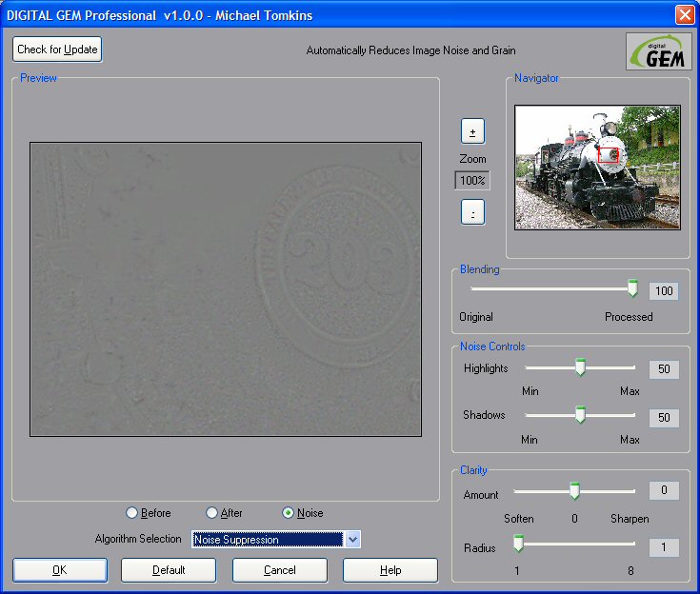Image resolution: width=700 pixels, height=594 pixels.
Task: Select the Noise preview radio button
Action: 289,513
